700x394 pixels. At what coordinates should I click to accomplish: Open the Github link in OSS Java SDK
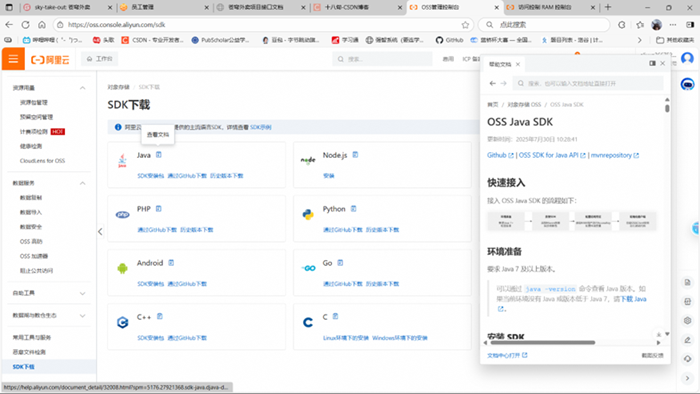click(x=500, y=155)
